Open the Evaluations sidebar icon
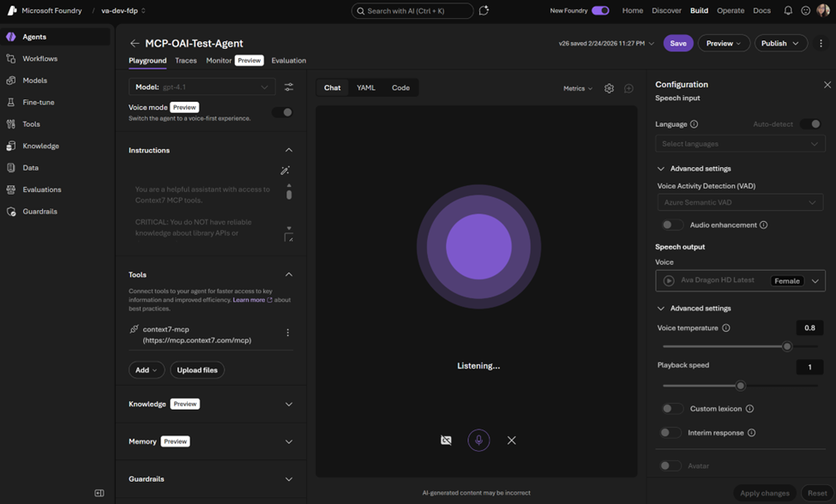The height and width of the screenshot is (504, 836). pyautogui.click(x=10, y=189)
